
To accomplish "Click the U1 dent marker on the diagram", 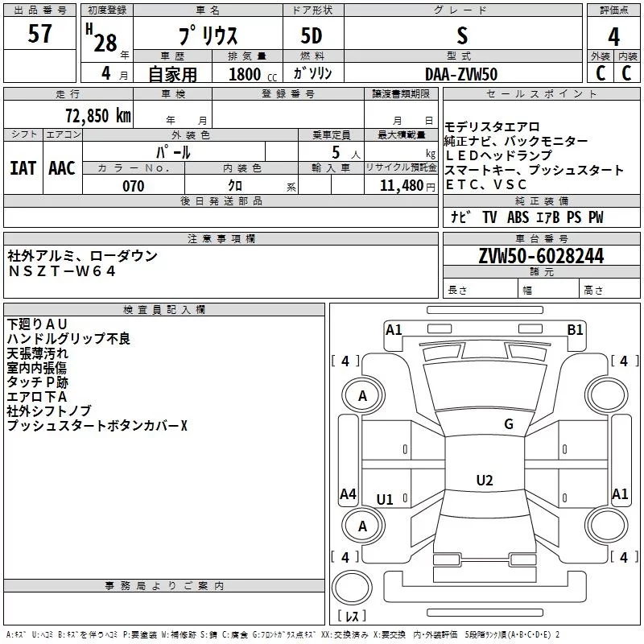I will click(385, 500).
